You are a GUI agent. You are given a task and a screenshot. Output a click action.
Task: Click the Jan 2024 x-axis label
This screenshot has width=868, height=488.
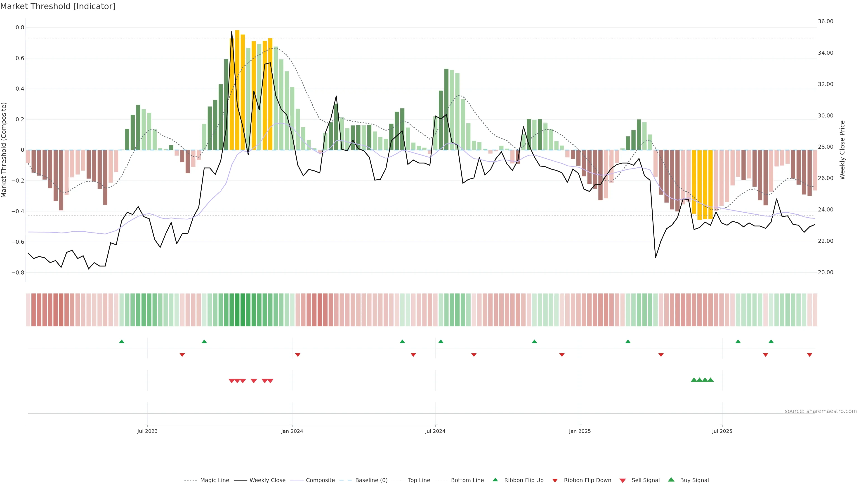(292, 431)
